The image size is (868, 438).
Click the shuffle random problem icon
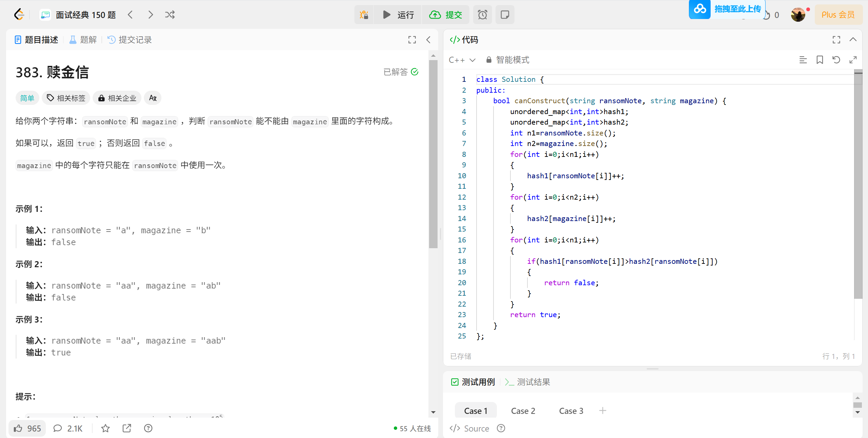click(170, 15)
